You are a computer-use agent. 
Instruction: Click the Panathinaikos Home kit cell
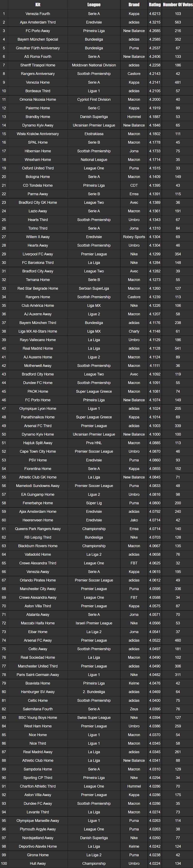click(38, 417)
